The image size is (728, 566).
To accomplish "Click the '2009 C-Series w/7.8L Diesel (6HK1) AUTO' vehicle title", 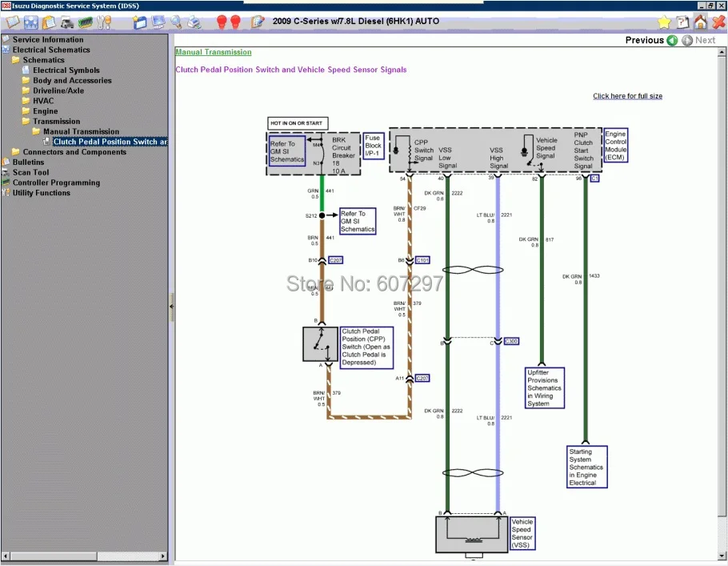I will pyautogui.click(x=356, y=21).
